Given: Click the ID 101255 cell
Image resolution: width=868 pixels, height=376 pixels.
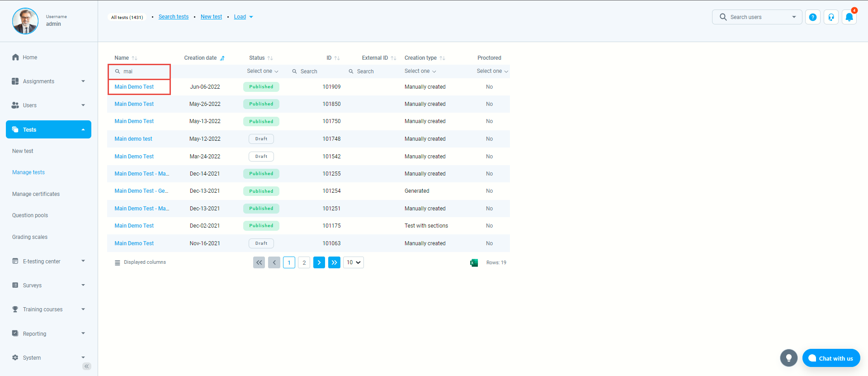Looking at the screenshot, I should click(x=332, y=174).
